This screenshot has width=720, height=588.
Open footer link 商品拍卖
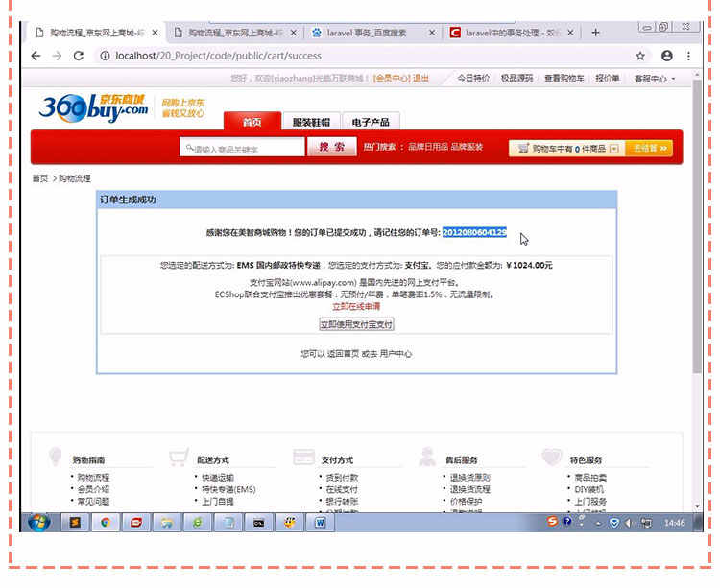590,478
